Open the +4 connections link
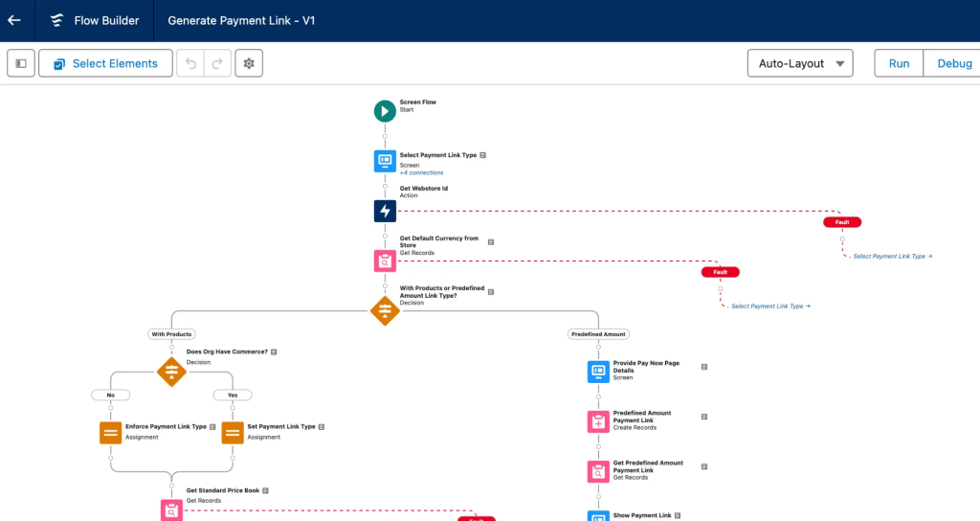980x521 pixels. (x=421, y=172)
